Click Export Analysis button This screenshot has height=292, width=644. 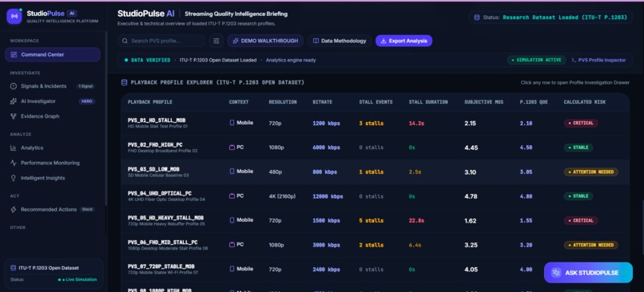(x=403, y=41)
